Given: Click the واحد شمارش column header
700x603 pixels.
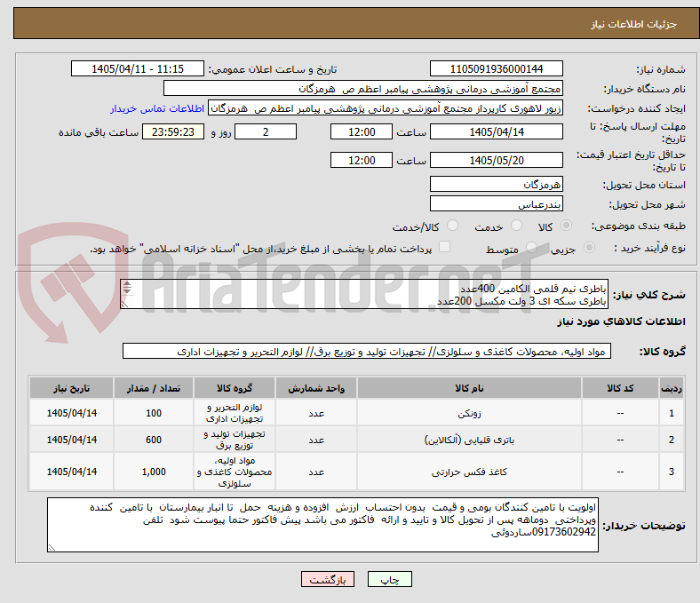Looking at the screenshot, I should [316, 388].
